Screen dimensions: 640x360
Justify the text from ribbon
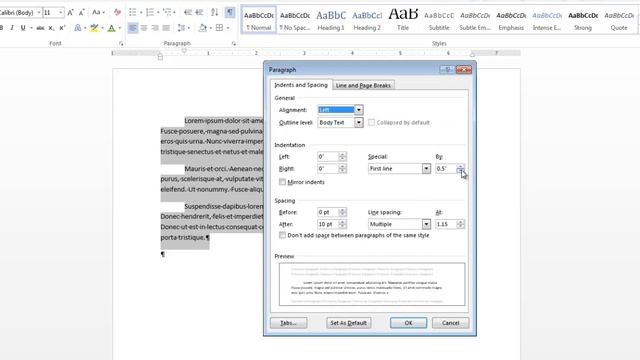166,28
